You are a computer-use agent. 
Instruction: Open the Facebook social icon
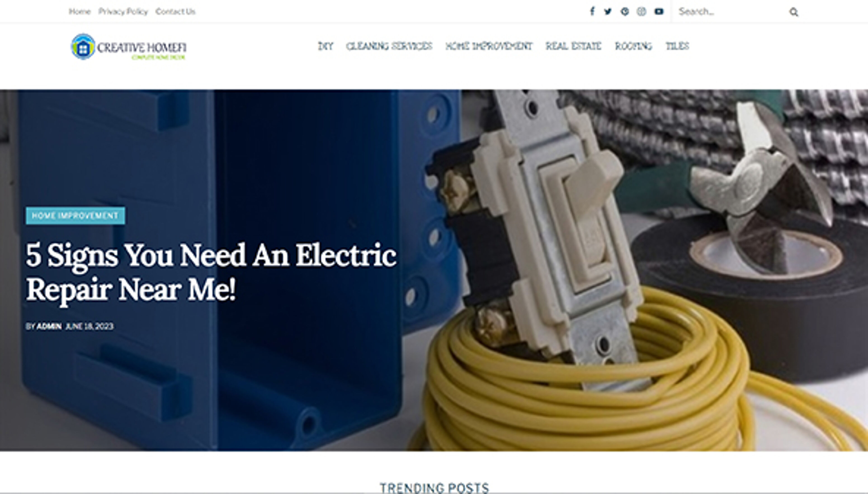(x=592, y=12)
